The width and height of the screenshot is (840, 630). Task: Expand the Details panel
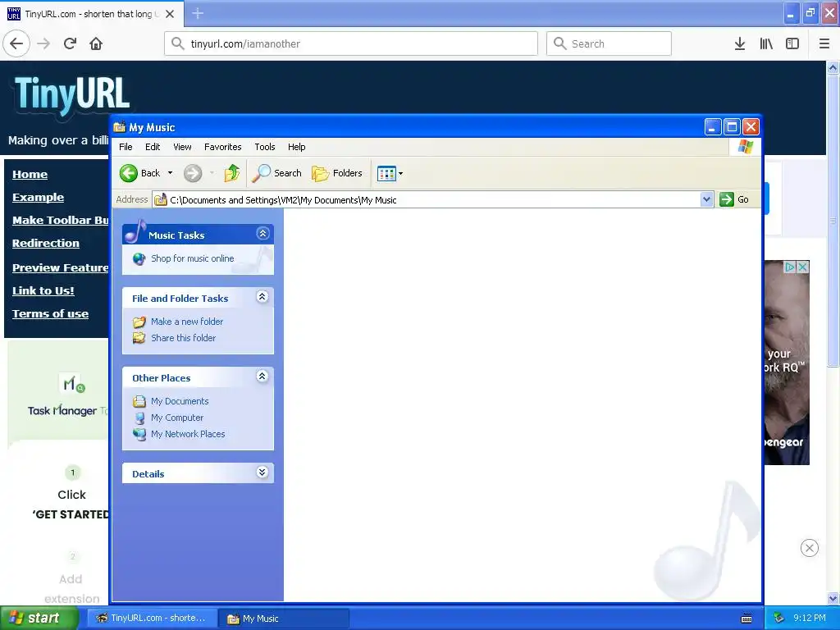[x=262, y=472]
